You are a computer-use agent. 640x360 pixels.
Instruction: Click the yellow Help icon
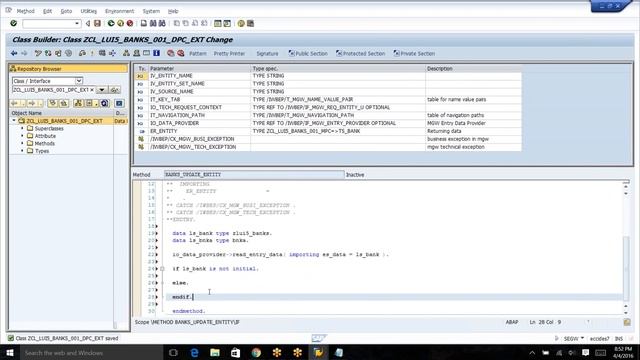[241, 23]
